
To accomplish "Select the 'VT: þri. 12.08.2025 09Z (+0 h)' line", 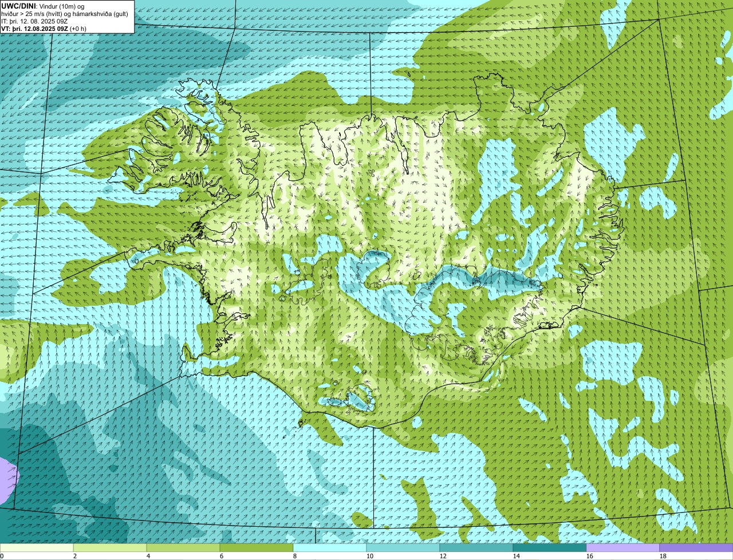I will [44, 29].
